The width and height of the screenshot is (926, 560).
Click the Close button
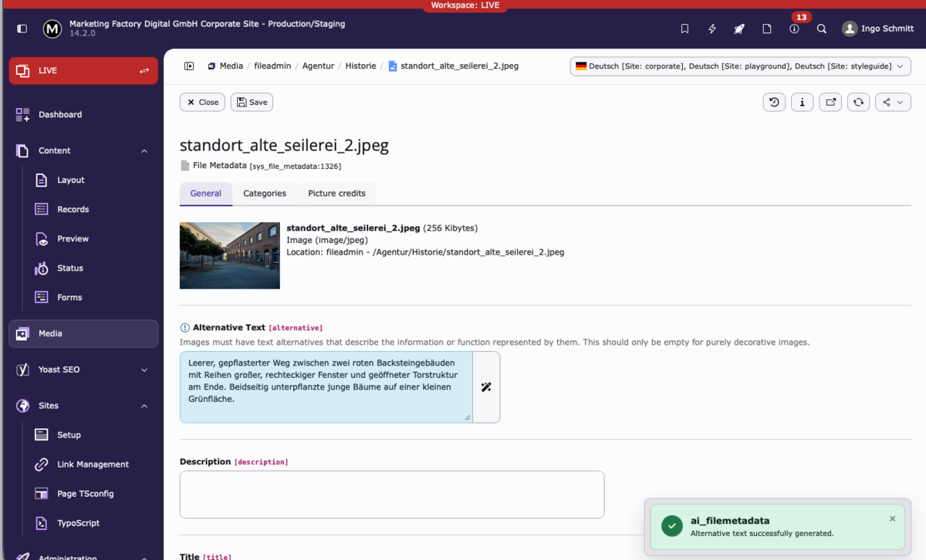pos(202,102)
